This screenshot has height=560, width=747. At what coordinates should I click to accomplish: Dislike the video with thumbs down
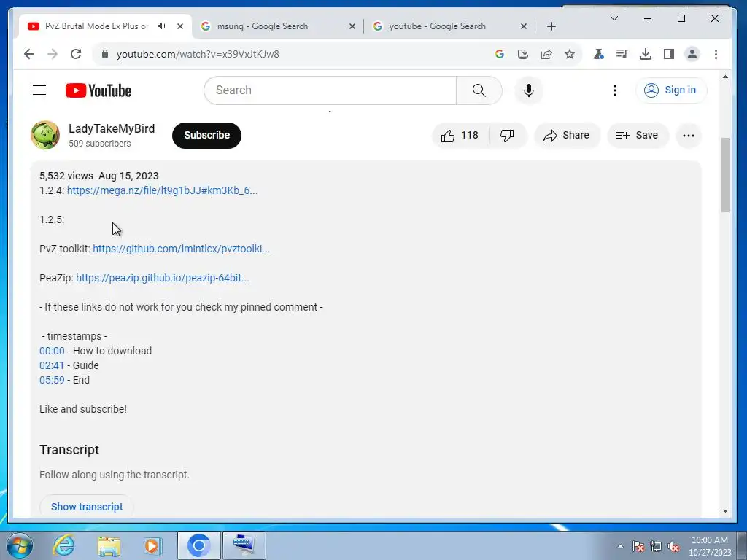507,136
